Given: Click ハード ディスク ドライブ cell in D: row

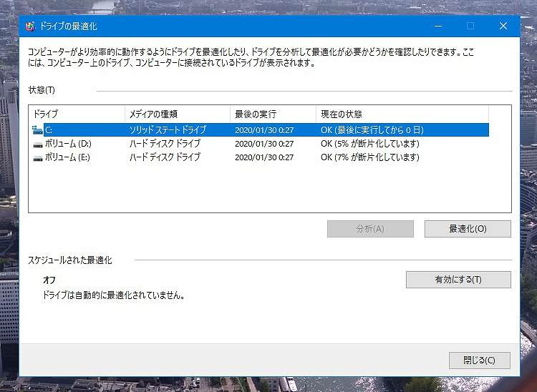Looking at the screenshot, I should click(165, 144).
